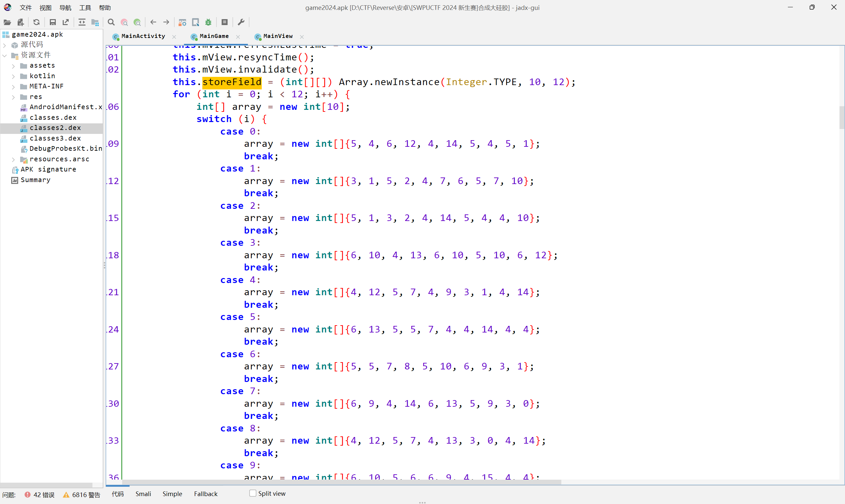Navigate forward with right arrow
This screenshot has width=845, height=504.
point(166,22)
